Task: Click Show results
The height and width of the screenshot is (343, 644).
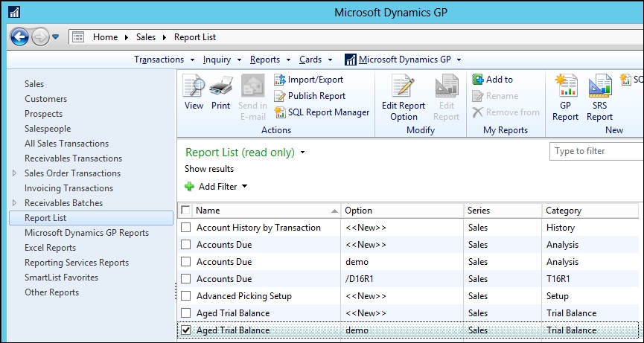Action: tap(209, 169)
